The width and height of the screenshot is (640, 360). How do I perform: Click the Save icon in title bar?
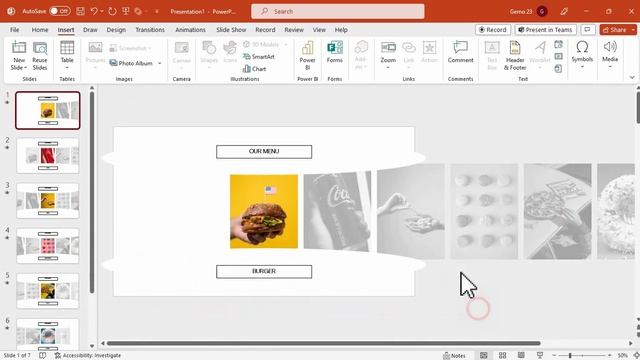pyautogui.click(x=80, y=11)
